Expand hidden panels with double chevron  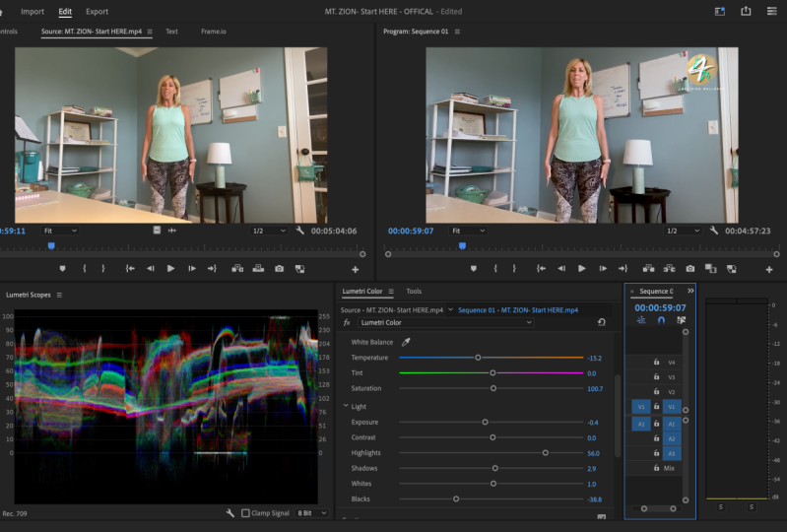point(690,291)
